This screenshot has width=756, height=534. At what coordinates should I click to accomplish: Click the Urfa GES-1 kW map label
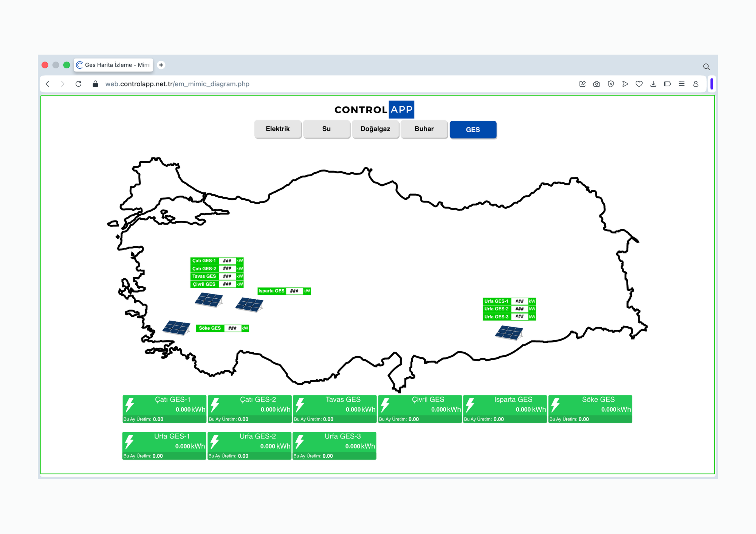509,301
